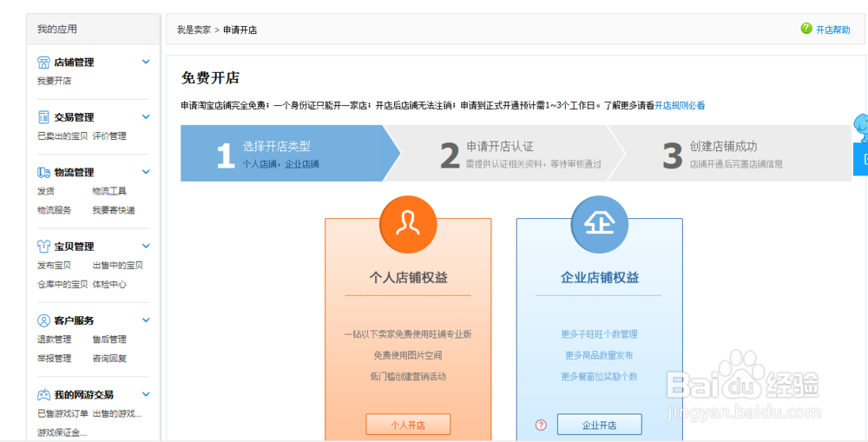Click 我是卖家 in the breadcrumb
Image resolution: width=868 pixels, height=442 pixels.
[x=194, y=30]
